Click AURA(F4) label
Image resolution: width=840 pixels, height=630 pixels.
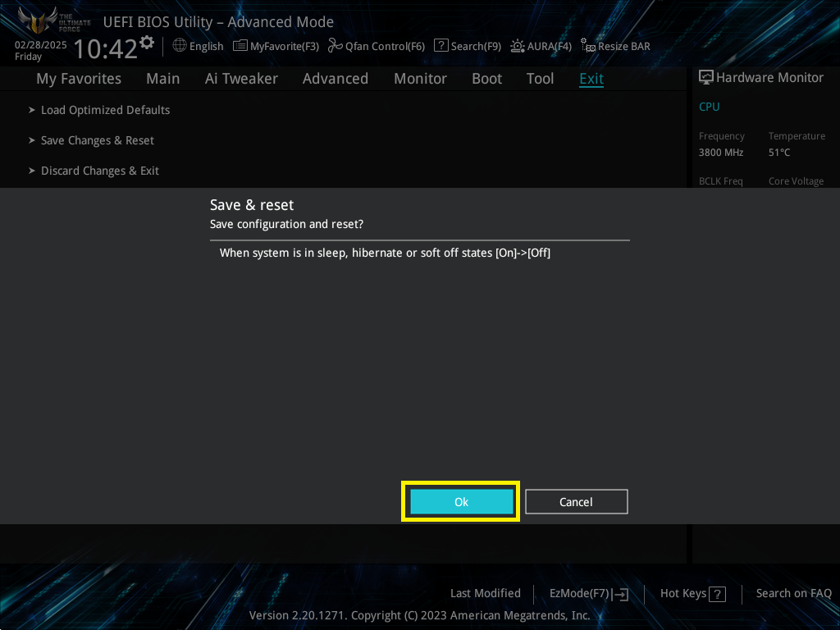coord(550,47)
